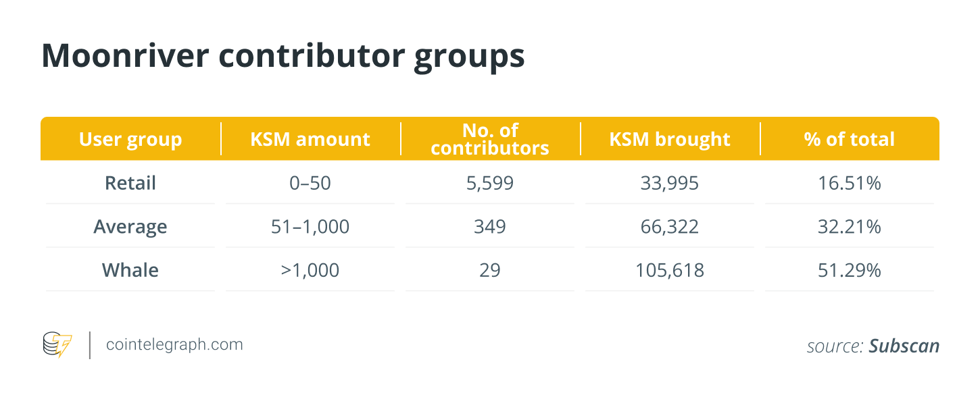The height and width of the screenshot is (399, 980).
Task: Select the KSM amount column header
Action: tap(310, 140)
